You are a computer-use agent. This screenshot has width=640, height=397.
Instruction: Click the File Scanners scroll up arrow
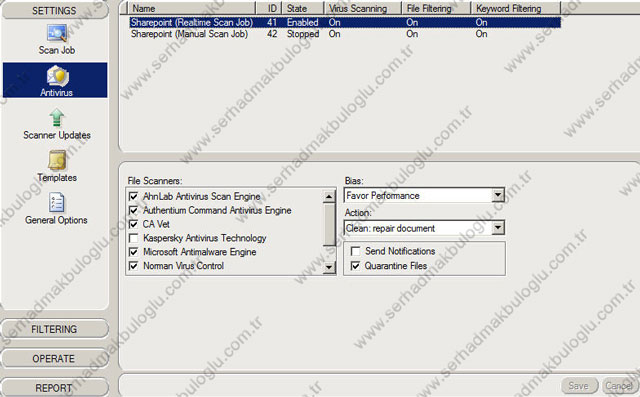click(329, 197)
